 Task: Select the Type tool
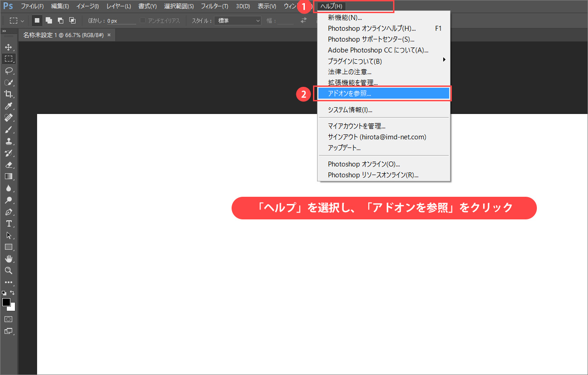click(x=9, y=223)
